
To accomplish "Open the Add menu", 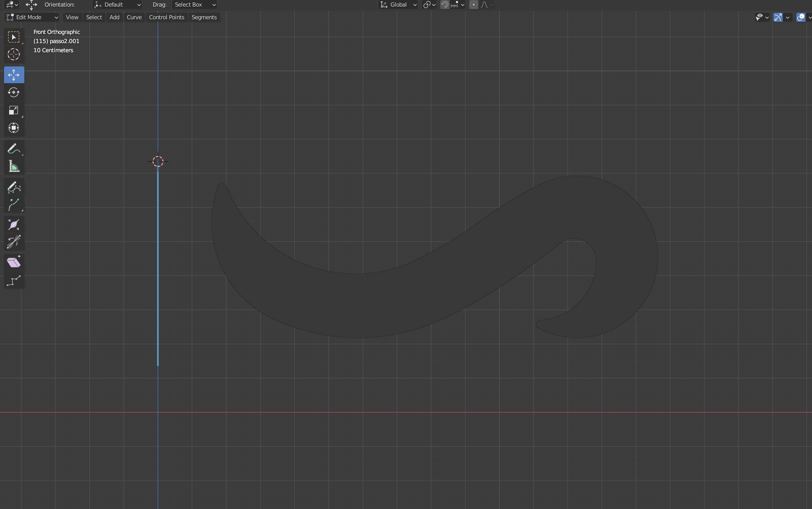I will coord(115,17).
